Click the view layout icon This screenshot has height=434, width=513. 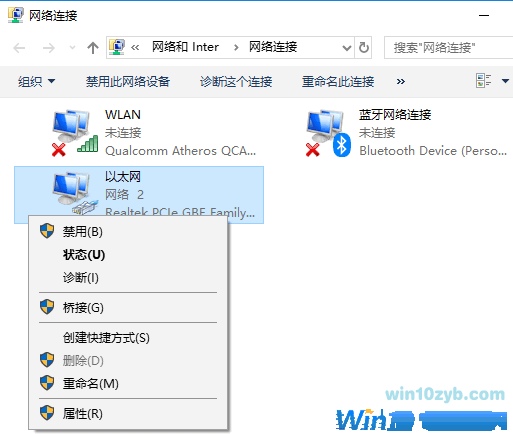(x=483, y=81)
